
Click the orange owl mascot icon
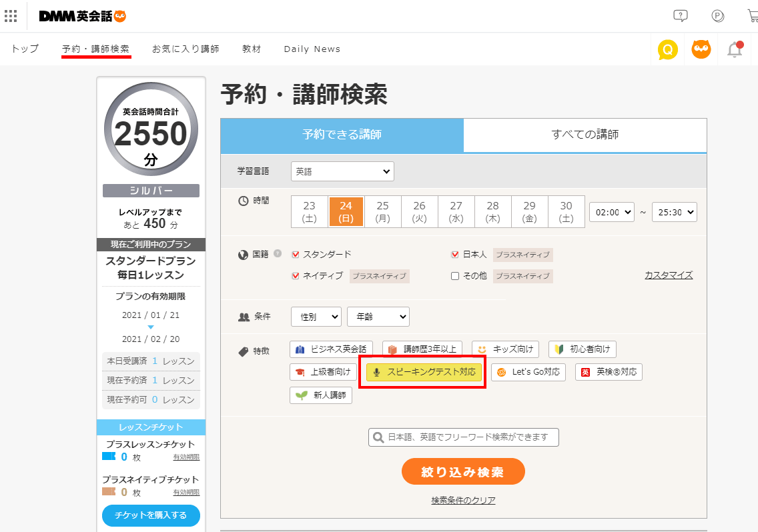pos(701,49)
